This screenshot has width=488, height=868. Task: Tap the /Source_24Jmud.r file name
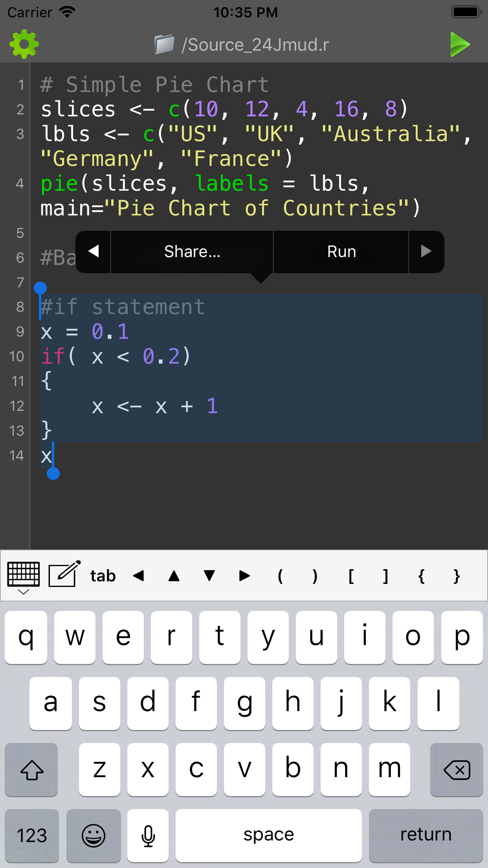(x=255, y=44)
